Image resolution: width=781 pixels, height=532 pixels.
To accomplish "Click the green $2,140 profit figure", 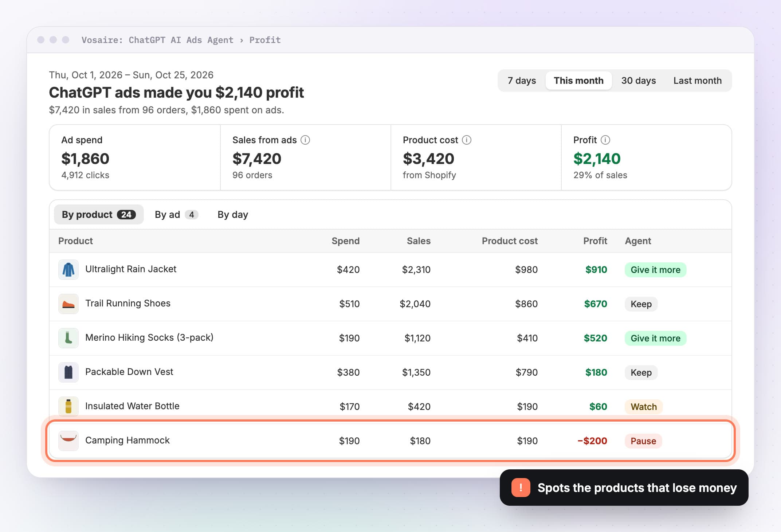I will point(597,159).
